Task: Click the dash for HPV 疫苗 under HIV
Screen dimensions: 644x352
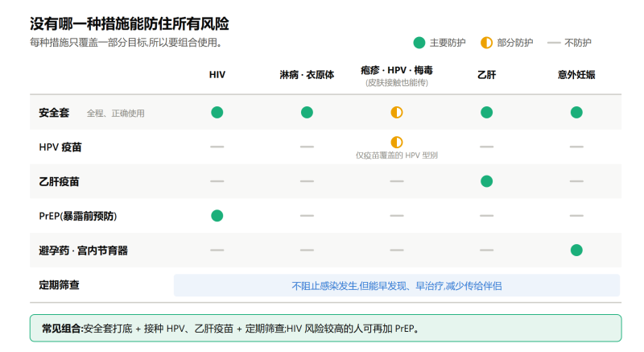Action: pos(217,147)
